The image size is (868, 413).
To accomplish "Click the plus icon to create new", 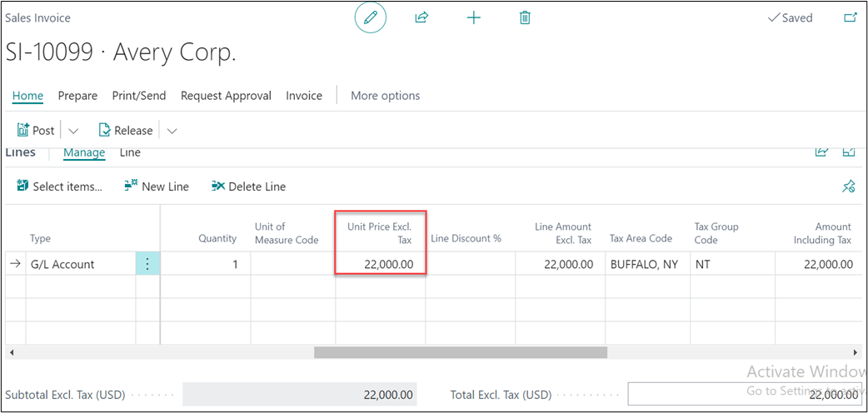I will coord(473,17).
